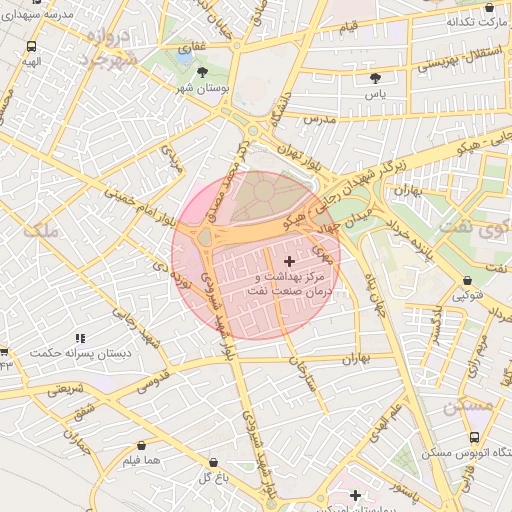The image size is (512, 512).
Task: Select the بلوار تهران road label
Action: pos(299,157)
